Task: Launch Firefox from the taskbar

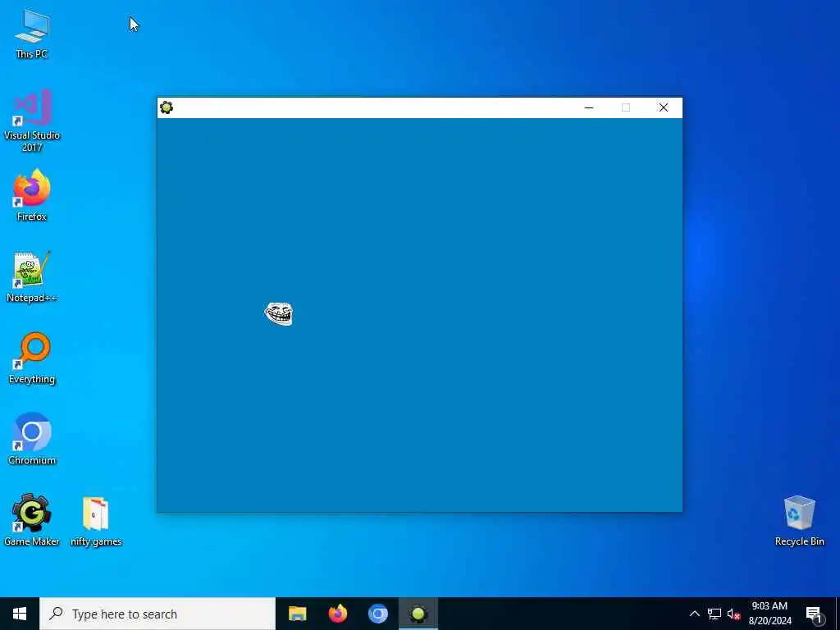Action: pyautogui.click(x=337, y=614)
